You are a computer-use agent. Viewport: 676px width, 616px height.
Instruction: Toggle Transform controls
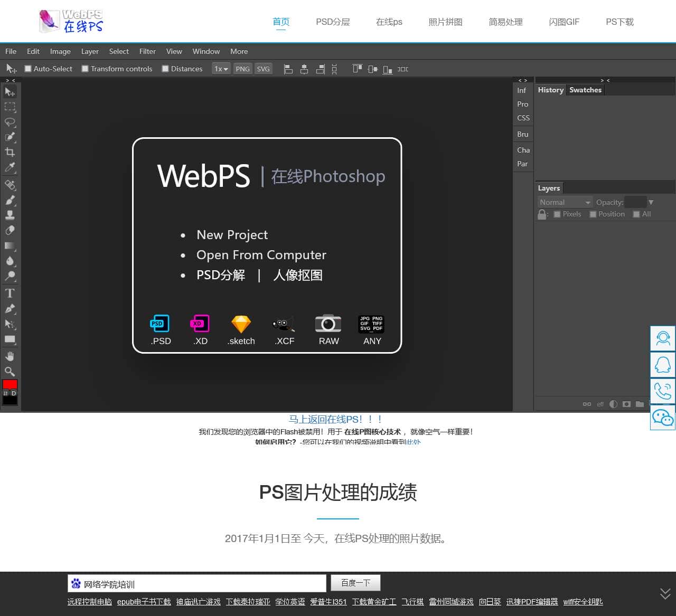click(x=84, y=69)
